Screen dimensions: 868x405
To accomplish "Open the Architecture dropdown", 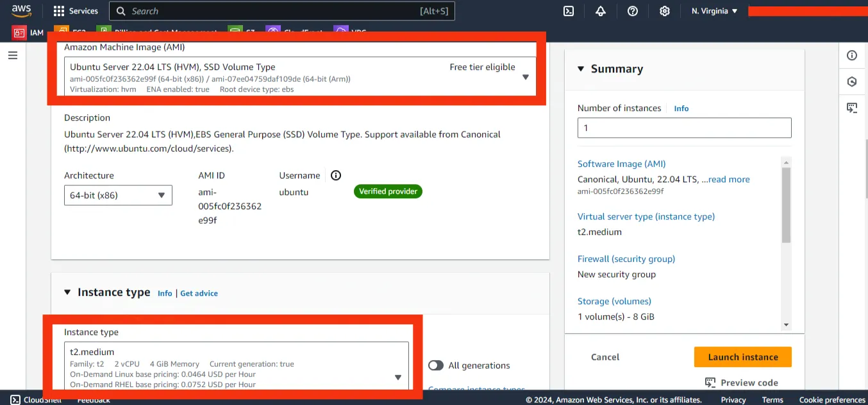I will pos(162,195).
